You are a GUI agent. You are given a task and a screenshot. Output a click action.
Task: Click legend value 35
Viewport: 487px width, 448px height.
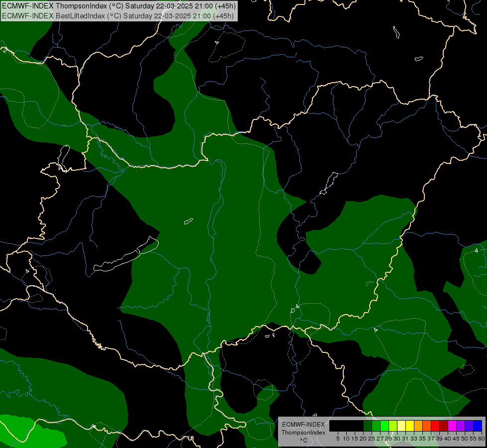point(422,439)
